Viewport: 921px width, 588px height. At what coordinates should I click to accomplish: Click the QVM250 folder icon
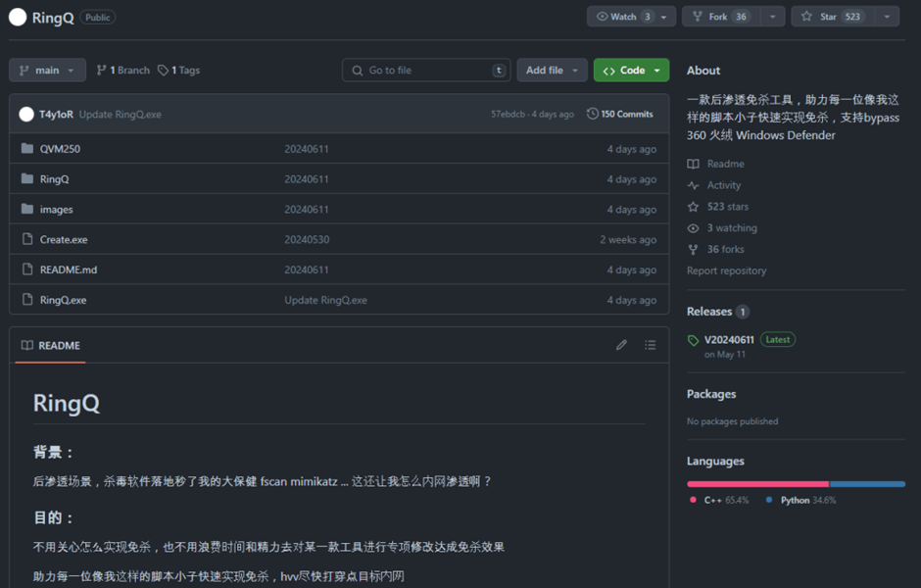point(27,148)
